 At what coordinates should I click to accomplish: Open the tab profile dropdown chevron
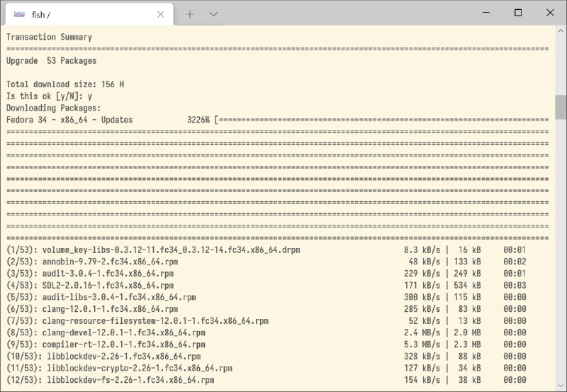coord(213,14)
